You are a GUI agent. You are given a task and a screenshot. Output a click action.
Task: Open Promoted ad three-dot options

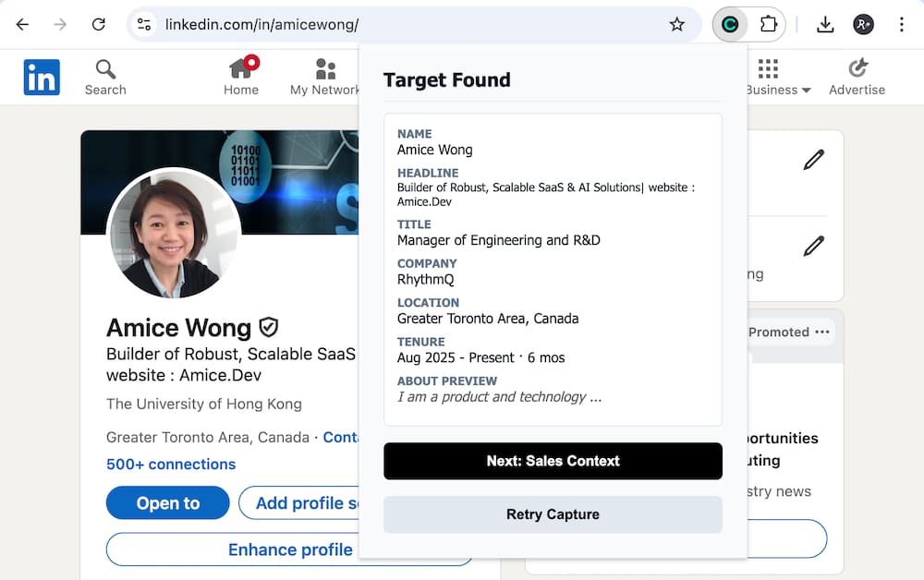pyautogui.click(x=822, y=332)
